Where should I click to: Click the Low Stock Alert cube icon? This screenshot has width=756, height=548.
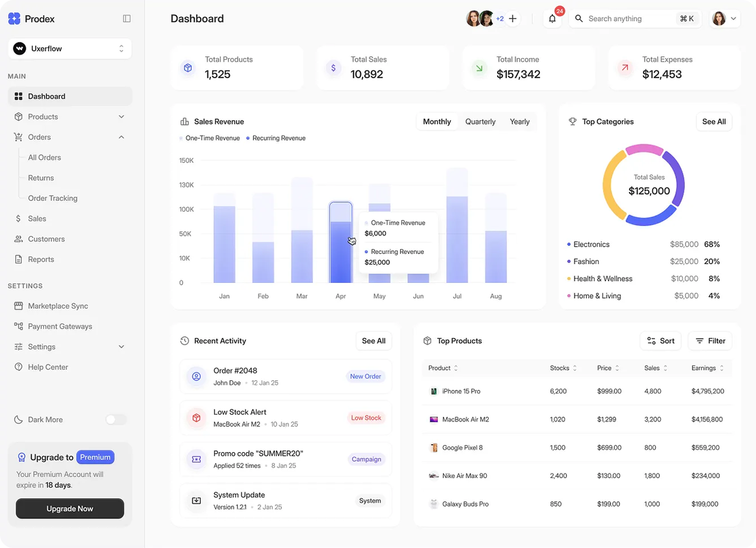coord(196,418)
